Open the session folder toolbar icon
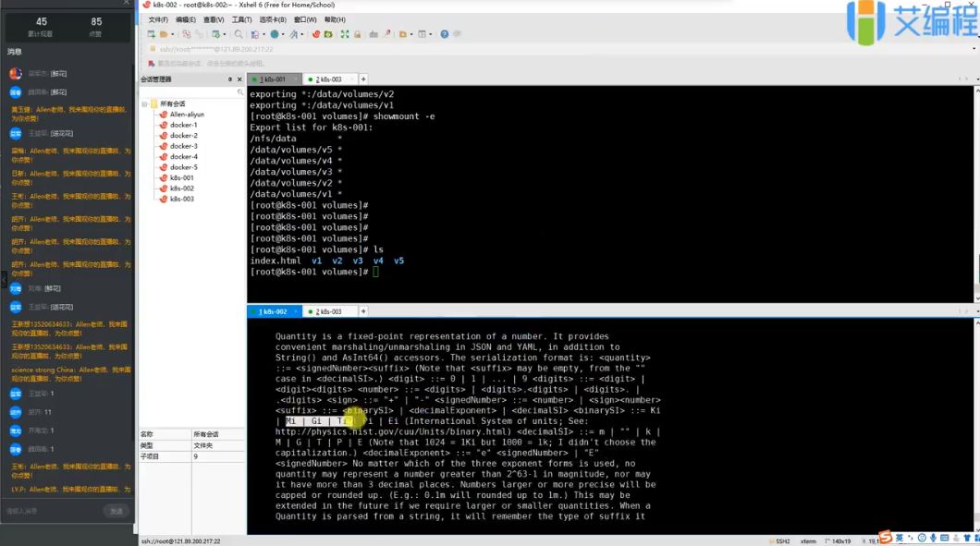 pyautogui.click(x=164, y=34)
